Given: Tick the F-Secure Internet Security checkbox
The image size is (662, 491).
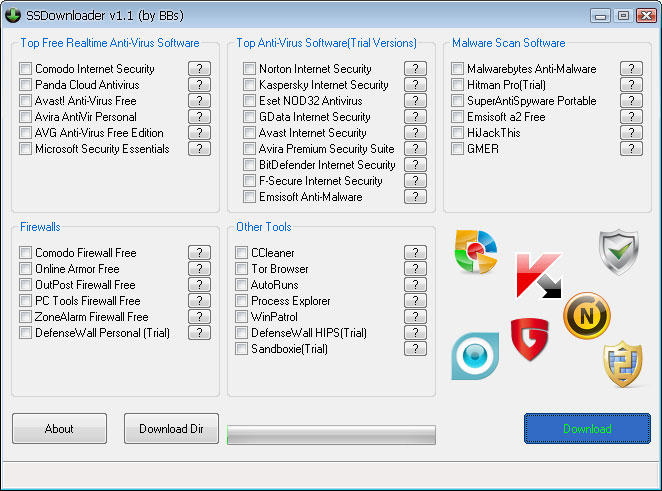Looking at the screenshot, I should click(250, 181).
